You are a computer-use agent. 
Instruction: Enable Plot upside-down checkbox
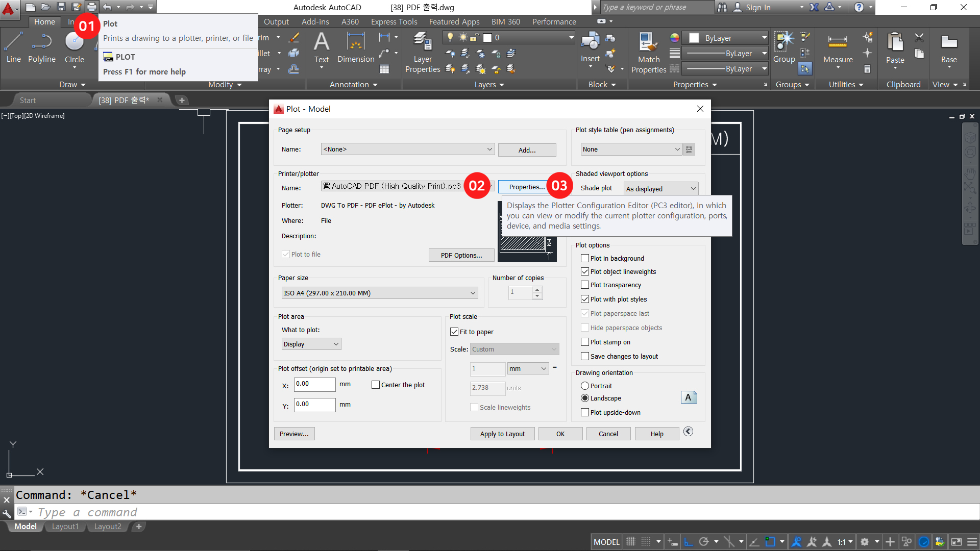tap(585, 412)
